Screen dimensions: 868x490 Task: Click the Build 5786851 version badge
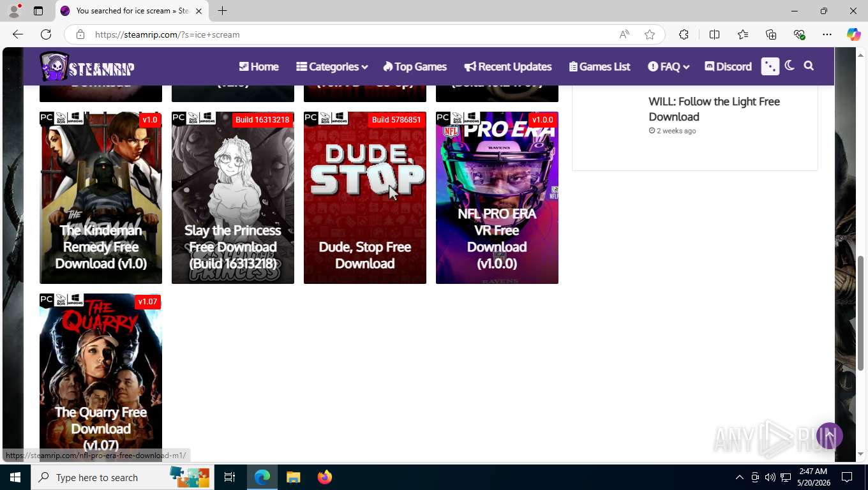coord(396,120)
